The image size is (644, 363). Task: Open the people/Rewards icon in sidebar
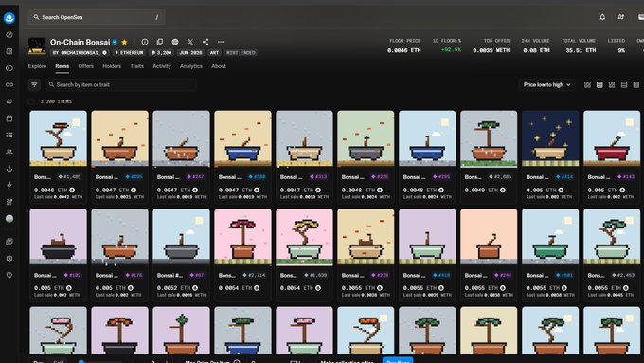coord(9,152)
